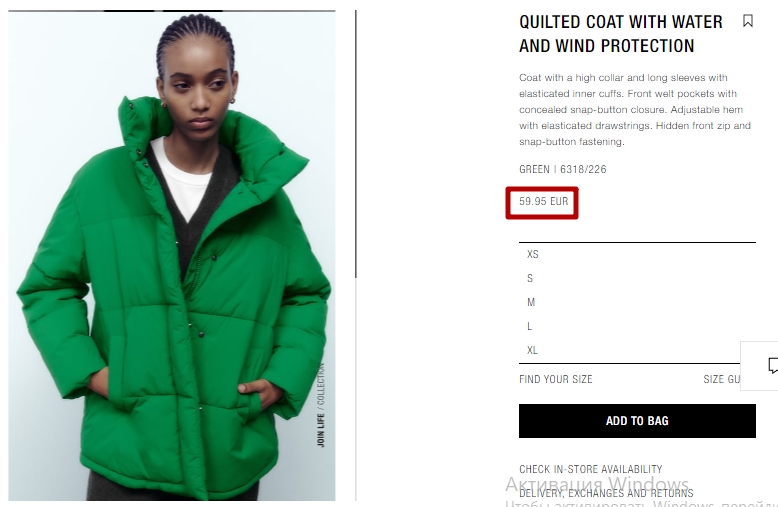Click the green coat product image
Screen dimensions: 778x507
pos(172,256)
